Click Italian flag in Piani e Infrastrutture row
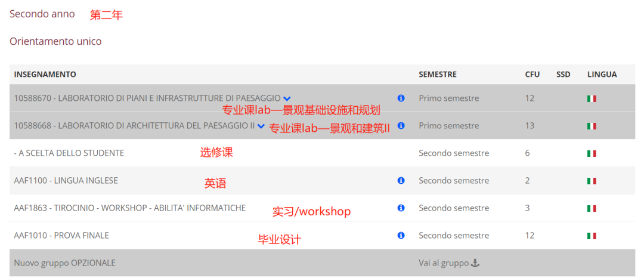 tap(592, 98)
